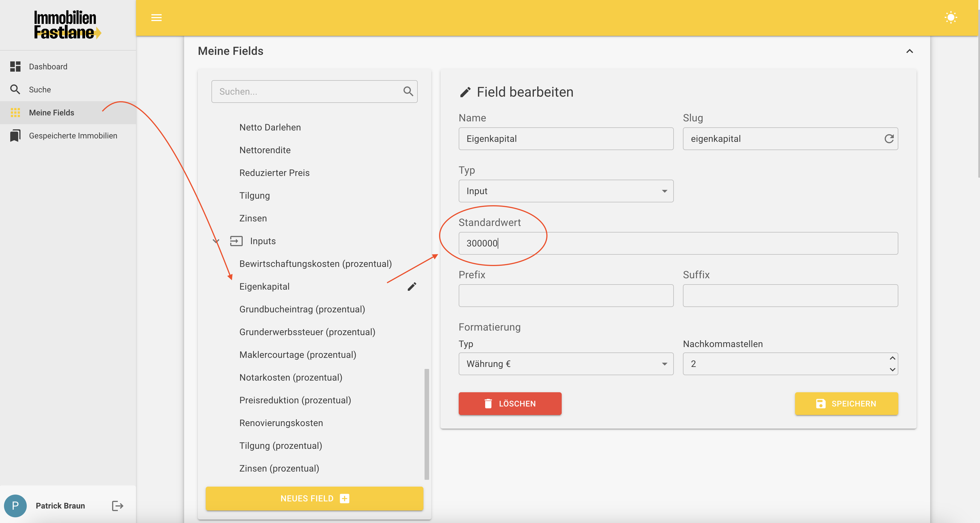Regenerate slug with the refresh icon
This screenshot has width=980, height=523.
click(x=889, y=139)
